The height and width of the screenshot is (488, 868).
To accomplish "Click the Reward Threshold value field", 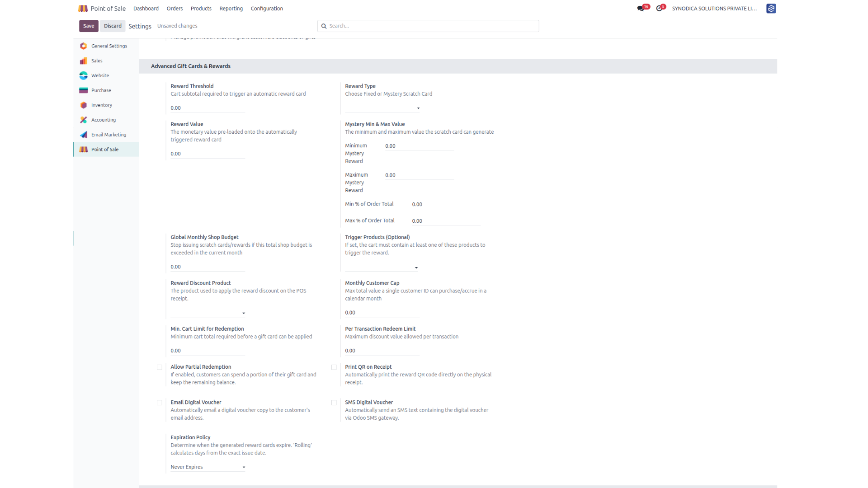I will [x=208, y=108].
